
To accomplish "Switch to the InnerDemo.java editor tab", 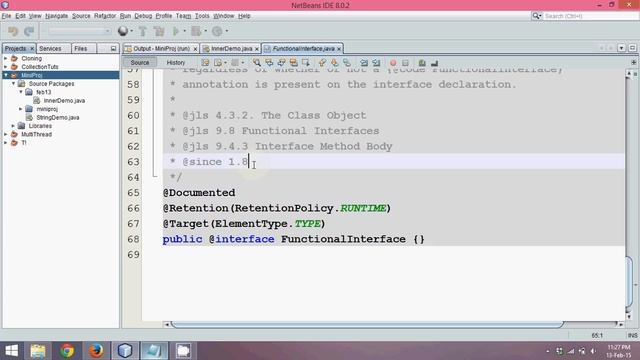I will coord(231,49).
